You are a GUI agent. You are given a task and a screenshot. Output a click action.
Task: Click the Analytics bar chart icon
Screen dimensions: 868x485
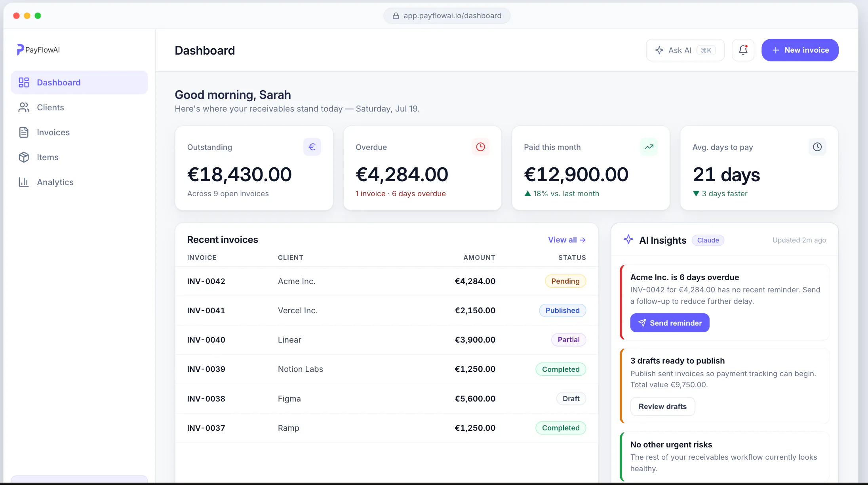tap(24, 182)
